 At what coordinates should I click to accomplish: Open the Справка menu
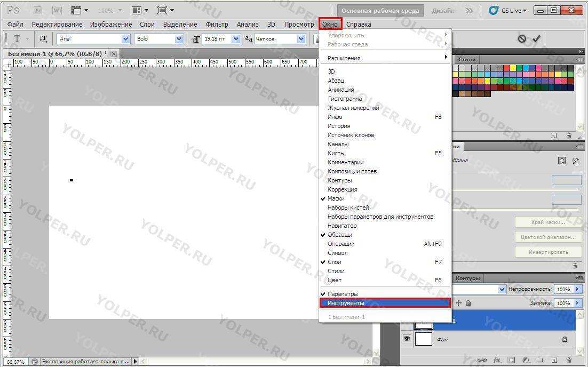(359, 25)
